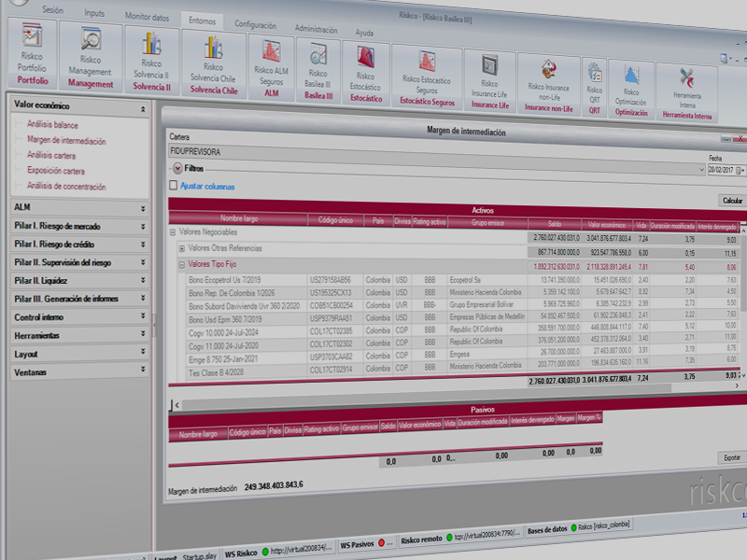Click the Calcular button
The height and width of the screenshot is (560, 747).
(x=732, y=201)
